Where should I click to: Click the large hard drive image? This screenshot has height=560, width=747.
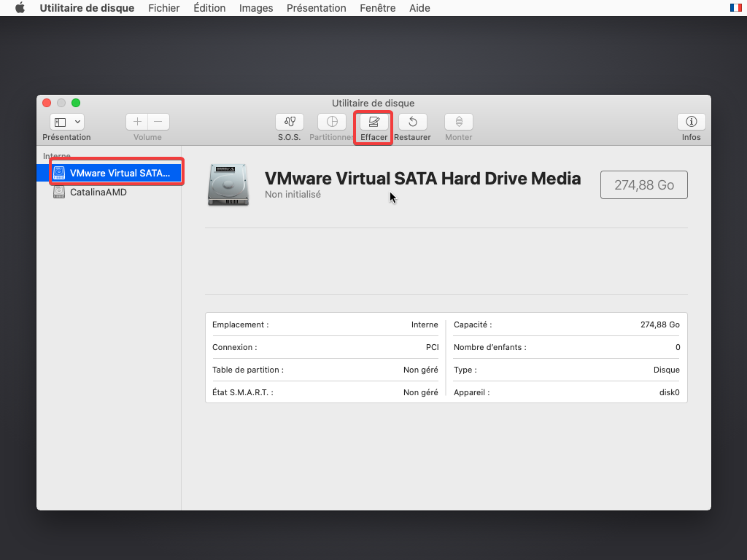228,184
